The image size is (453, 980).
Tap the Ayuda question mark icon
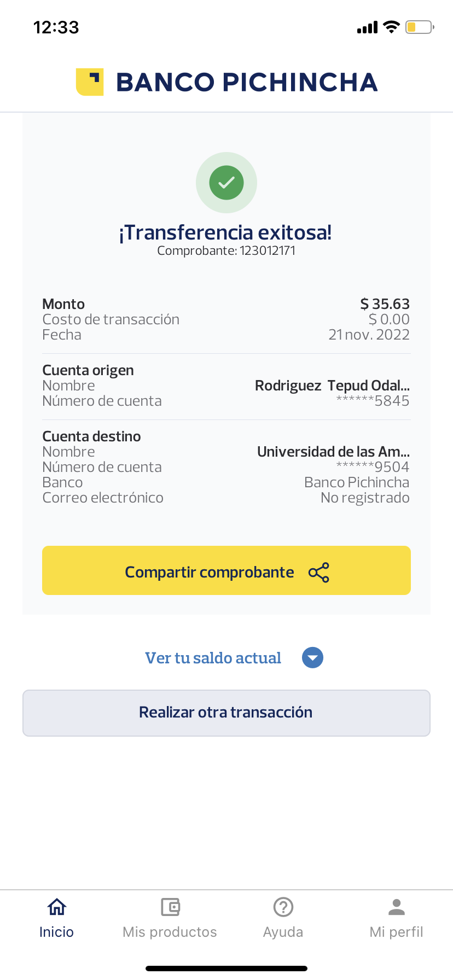[x=283, y=907]
